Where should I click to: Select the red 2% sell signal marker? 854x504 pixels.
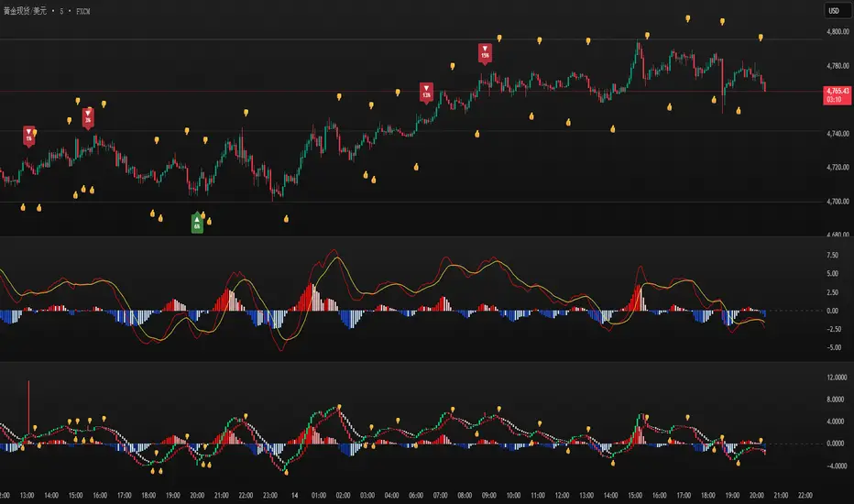point(88,118)
